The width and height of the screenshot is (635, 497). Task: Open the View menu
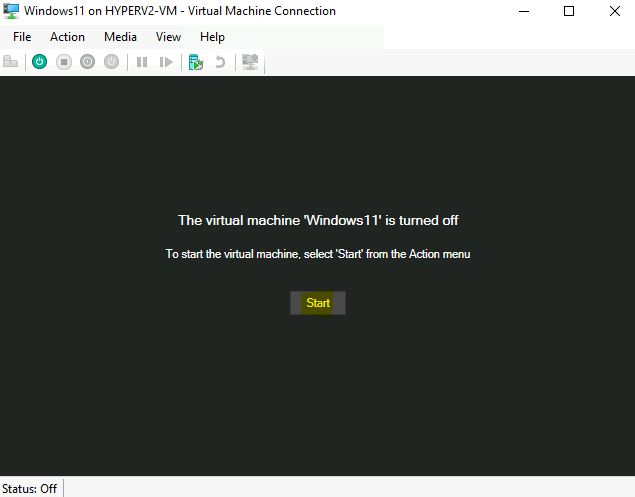click(x=168, y=37)
